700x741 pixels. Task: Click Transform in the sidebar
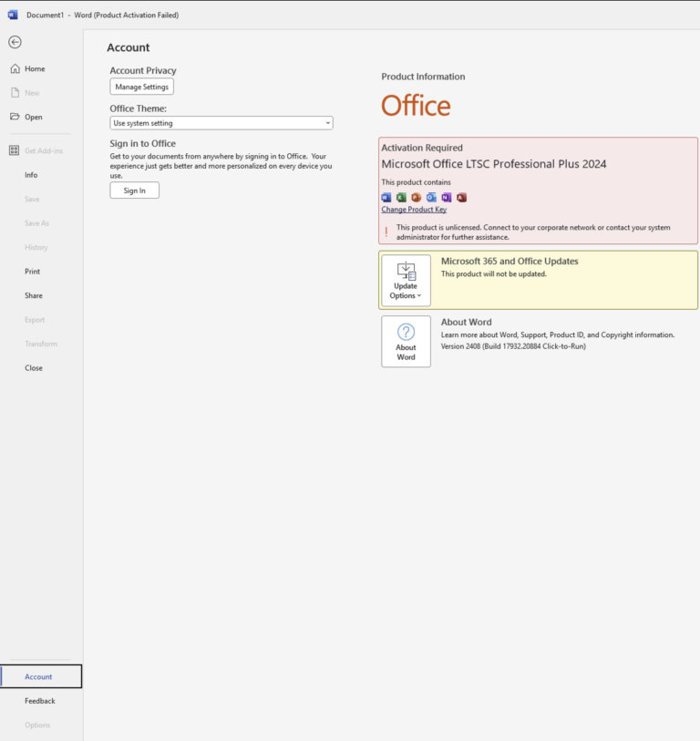point(41,344)
